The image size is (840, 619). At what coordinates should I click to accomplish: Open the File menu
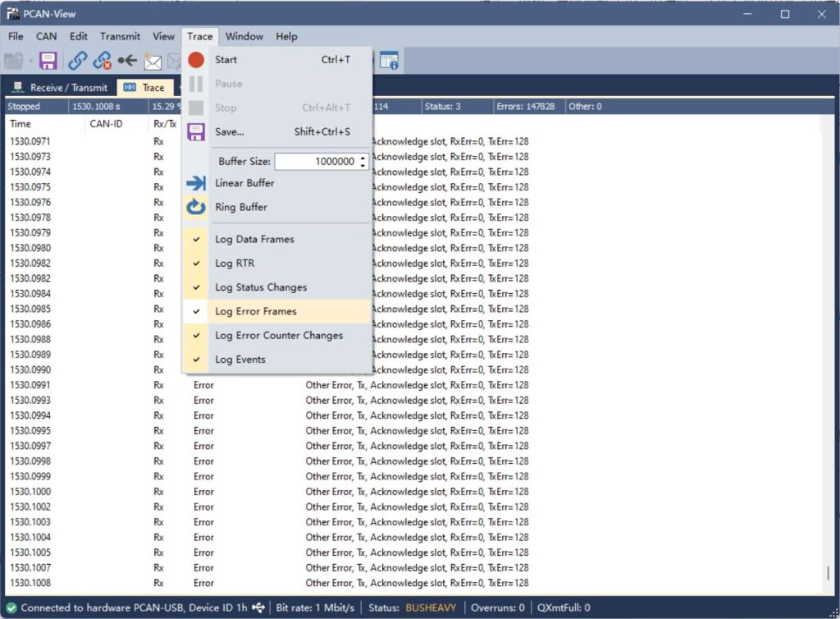(16, 36)
